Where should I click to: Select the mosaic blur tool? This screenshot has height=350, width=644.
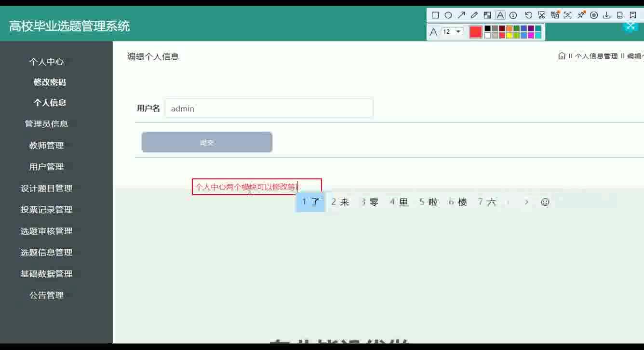pos(487,15)
